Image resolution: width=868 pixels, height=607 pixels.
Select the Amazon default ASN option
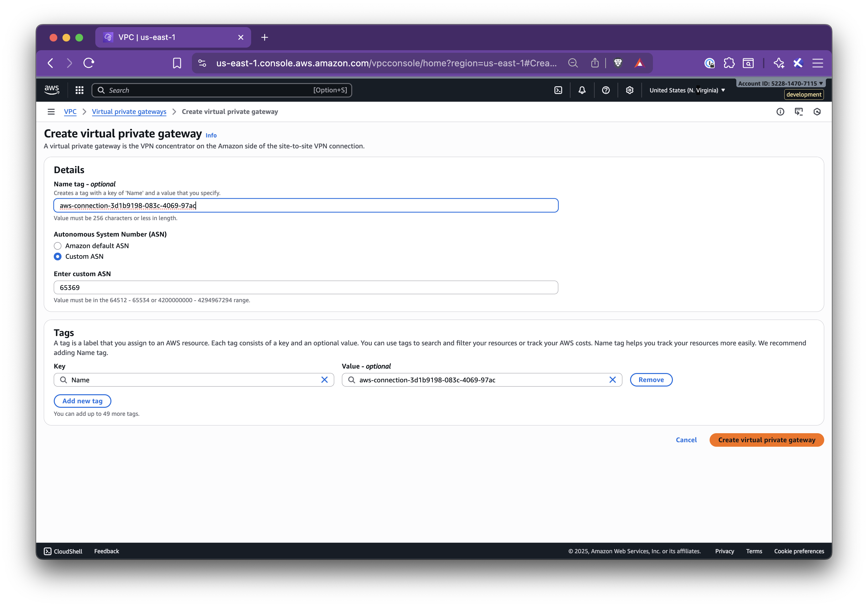57,246
